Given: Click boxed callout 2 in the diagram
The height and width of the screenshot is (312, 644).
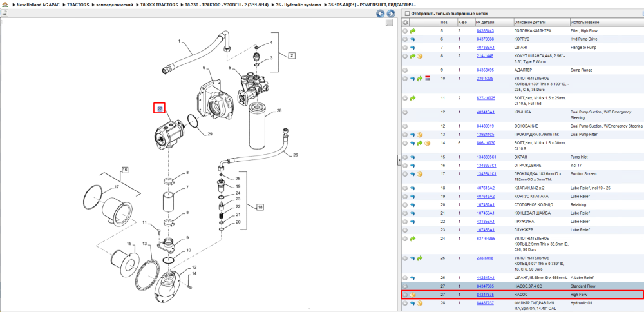Looking at the screenshot, I should [292, 55].
